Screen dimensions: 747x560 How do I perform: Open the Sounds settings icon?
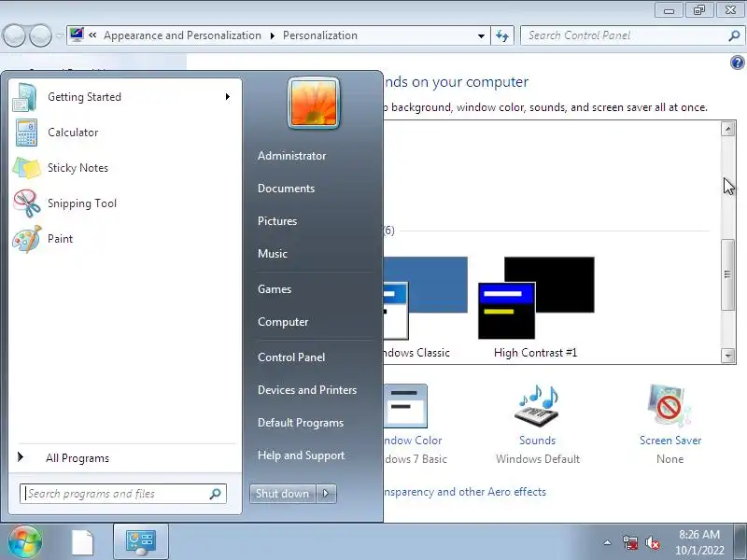(x=538, y=405)
